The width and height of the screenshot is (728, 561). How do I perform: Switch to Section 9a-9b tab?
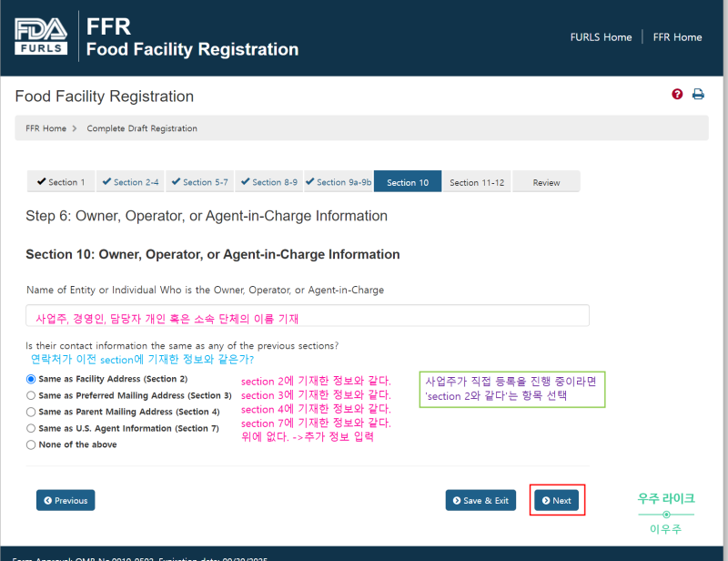339,182
